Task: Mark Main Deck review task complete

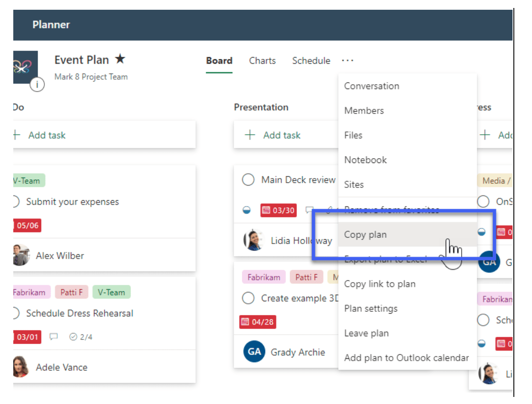Action: pyautogui.click(x=248, y=180)
